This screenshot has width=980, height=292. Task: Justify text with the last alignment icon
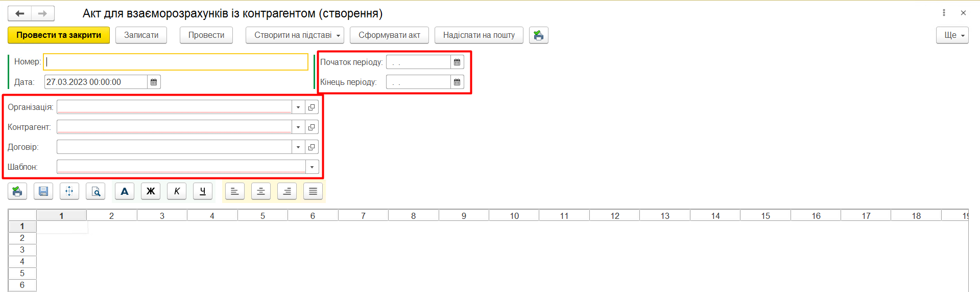(313, 191)
